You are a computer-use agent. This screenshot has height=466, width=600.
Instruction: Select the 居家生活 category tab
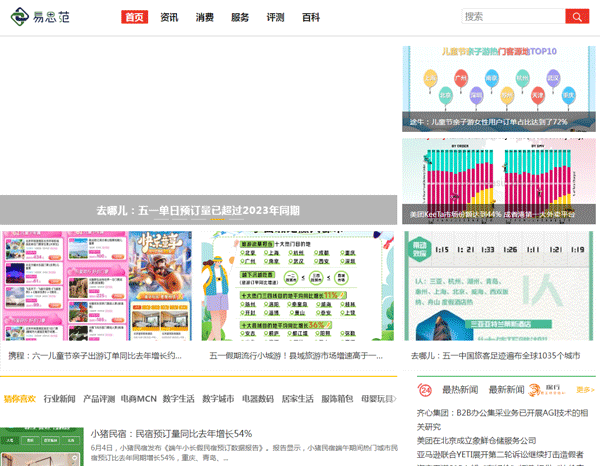pos(298,399)
